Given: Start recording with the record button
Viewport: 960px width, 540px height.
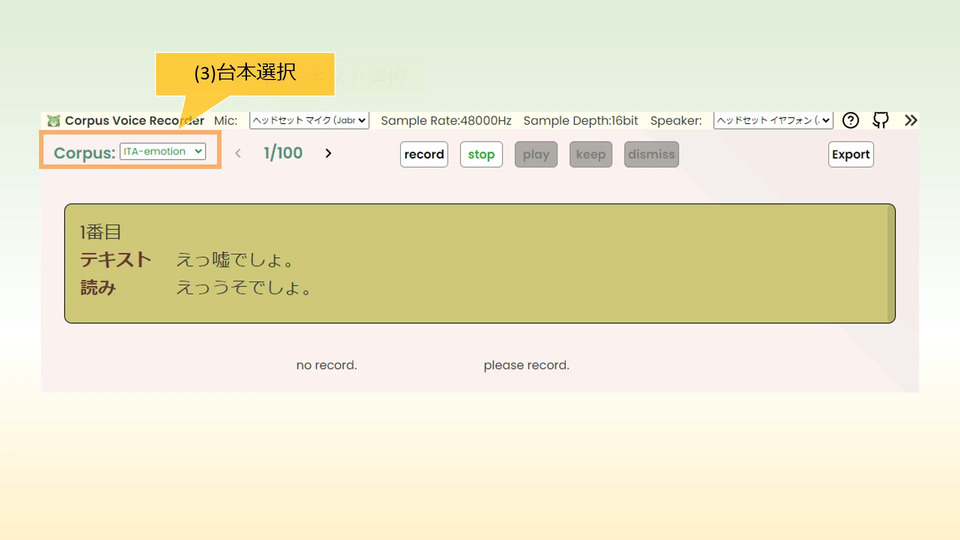Looking at the screenshot, I should 424,154.
